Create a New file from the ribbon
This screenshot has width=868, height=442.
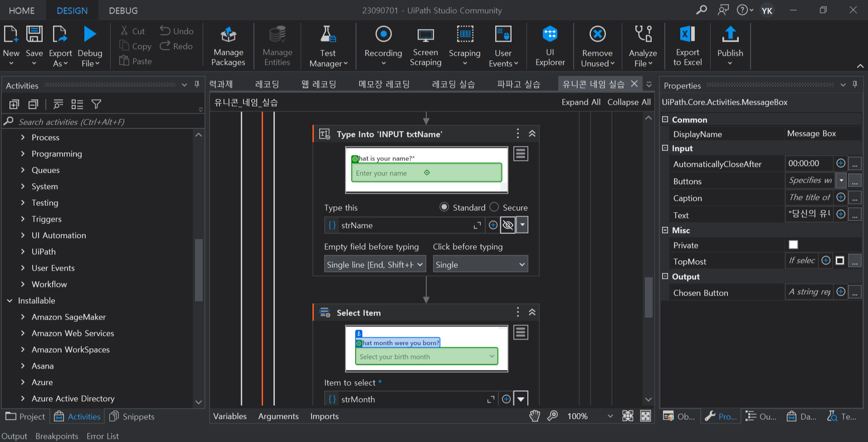(11, 45)
